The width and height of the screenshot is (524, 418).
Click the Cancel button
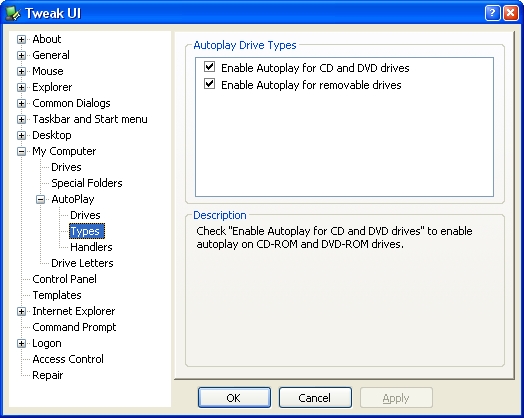click(x=315, y=398)
